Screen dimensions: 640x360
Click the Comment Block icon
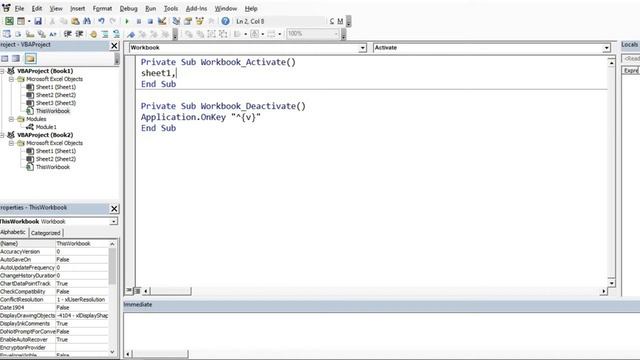[105, 34]
